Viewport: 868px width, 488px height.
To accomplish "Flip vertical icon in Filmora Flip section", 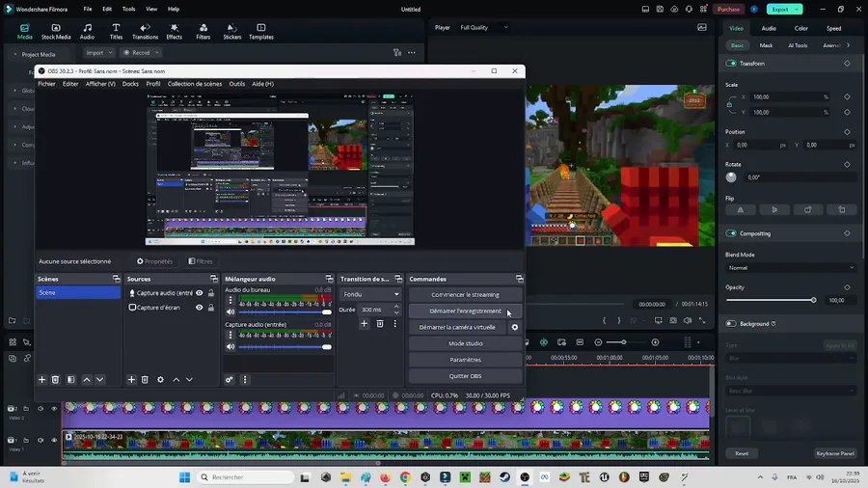I will [x=774, y=209].
